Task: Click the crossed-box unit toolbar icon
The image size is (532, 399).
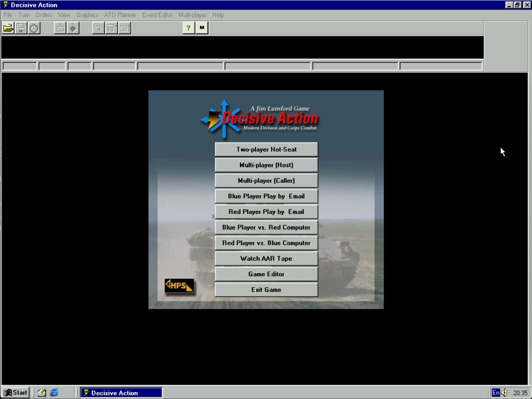Action: 60,28
